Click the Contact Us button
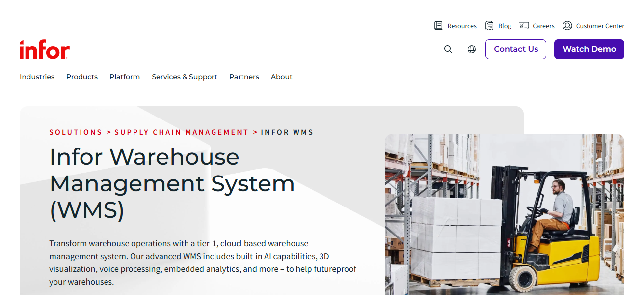The image size is (644, 295). pyautogui.click(x=516, y=49)
